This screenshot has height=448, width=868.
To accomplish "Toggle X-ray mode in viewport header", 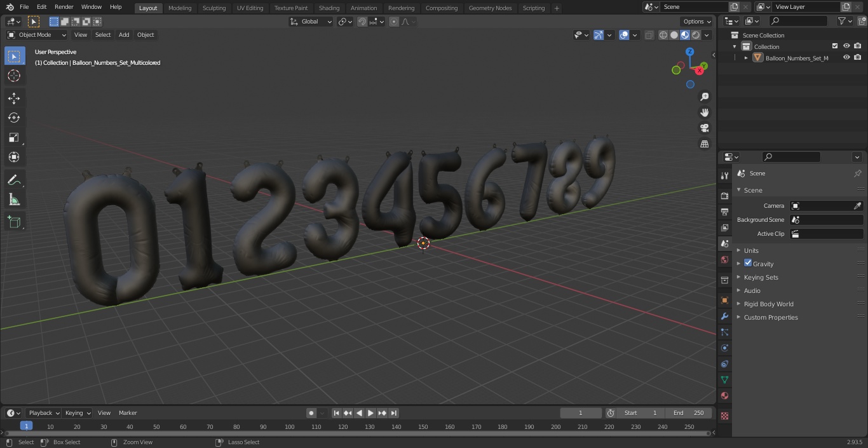I will point(649,35).
